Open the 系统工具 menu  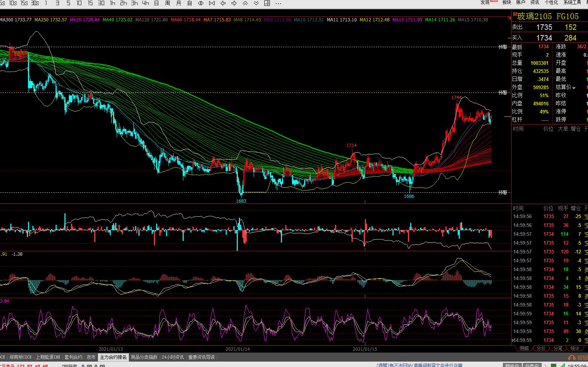click(x=572, y=2)
